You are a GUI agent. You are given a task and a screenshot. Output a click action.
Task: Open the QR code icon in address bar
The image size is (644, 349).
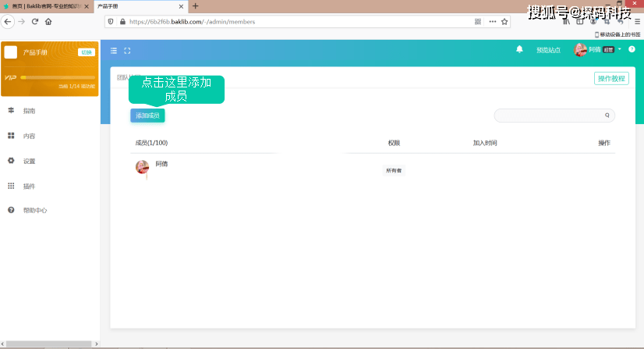click(478, 22)
